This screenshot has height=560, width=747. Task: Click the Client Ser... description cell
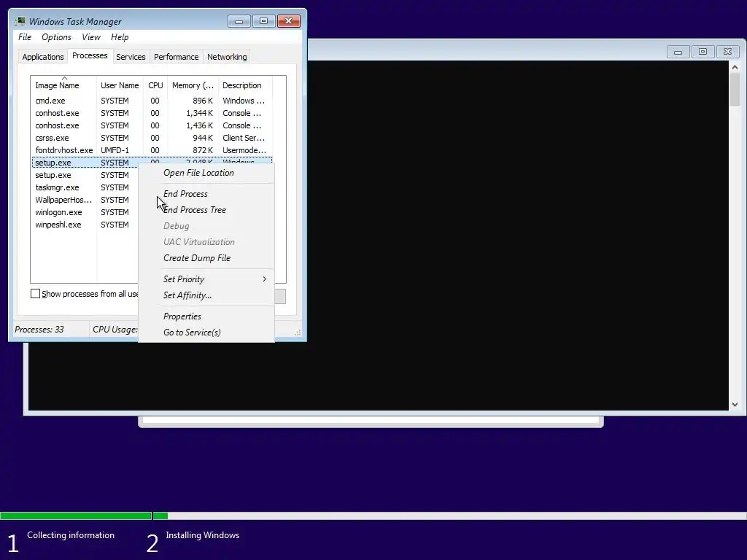244,138
